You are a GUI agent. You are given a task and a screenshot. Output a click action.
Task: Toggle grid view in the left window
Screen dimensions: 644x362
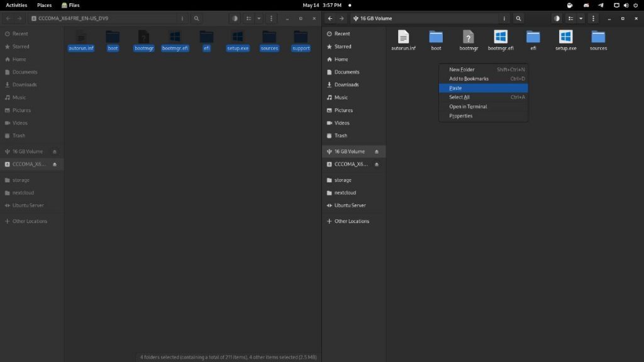[x=248, y=18]
